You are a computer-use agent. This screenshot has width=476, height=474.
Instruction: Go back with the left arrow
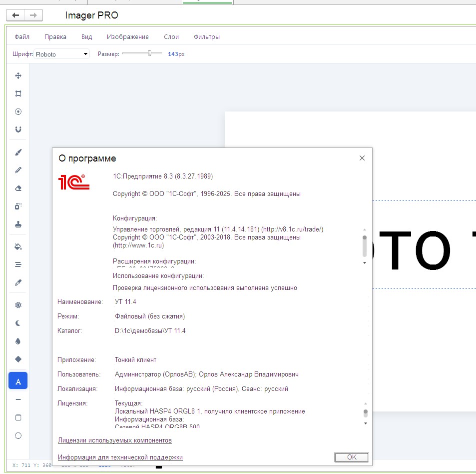click(x=15, y=15)
